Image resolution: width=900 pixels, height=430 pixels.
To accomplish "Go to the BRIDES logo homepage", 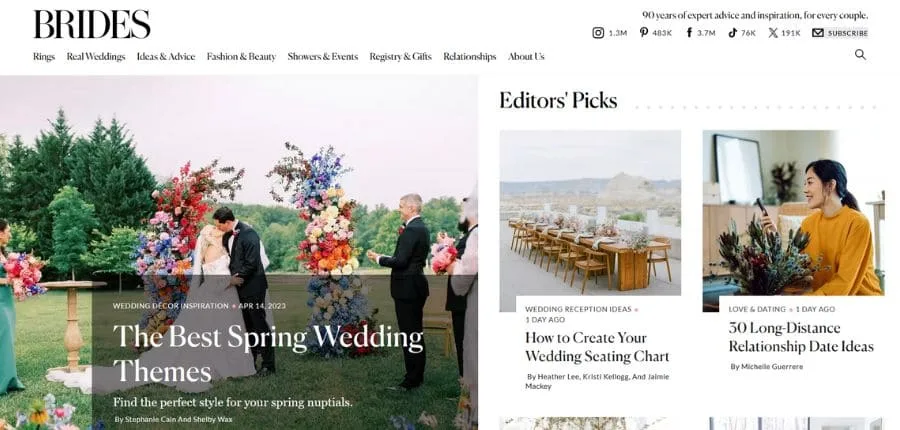I will tap(92, 24).
